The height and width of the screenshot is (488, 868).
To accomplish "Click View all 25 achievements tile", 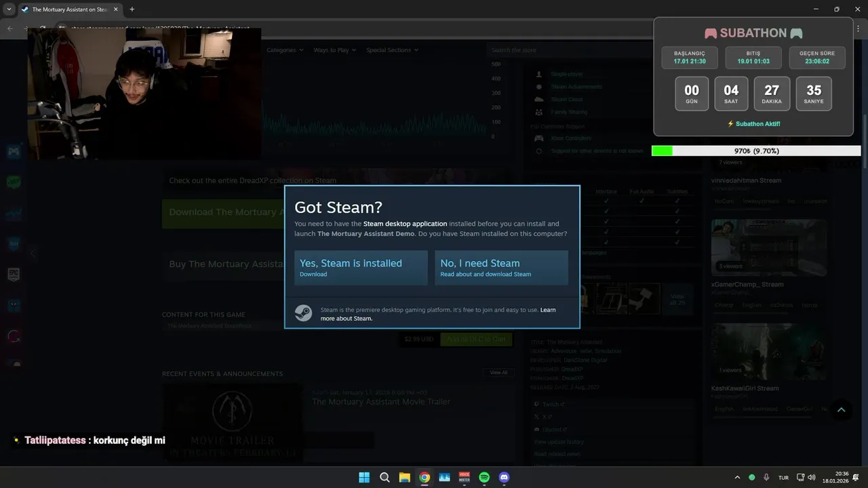I will click(x=677, y=300).
